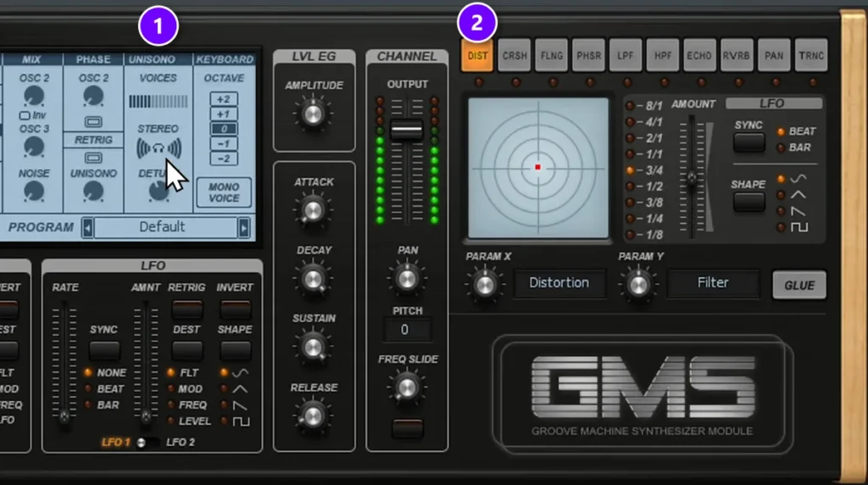Click the DECAY knob
This screenshot has height=485, width=868.
[313, 279]
